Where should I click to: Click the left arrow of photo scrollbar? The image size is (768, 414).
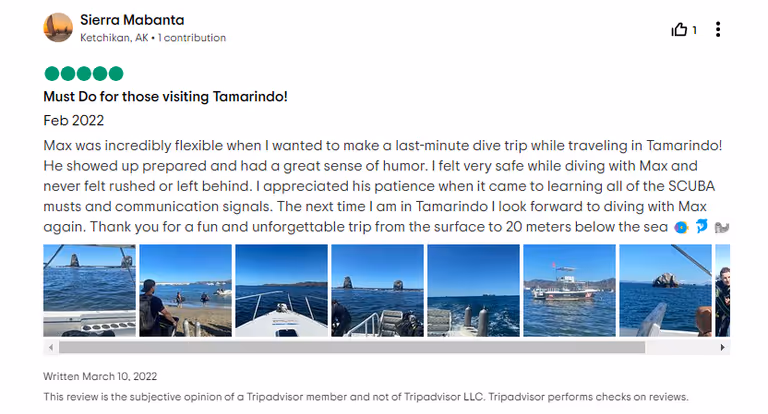point(49,347)
